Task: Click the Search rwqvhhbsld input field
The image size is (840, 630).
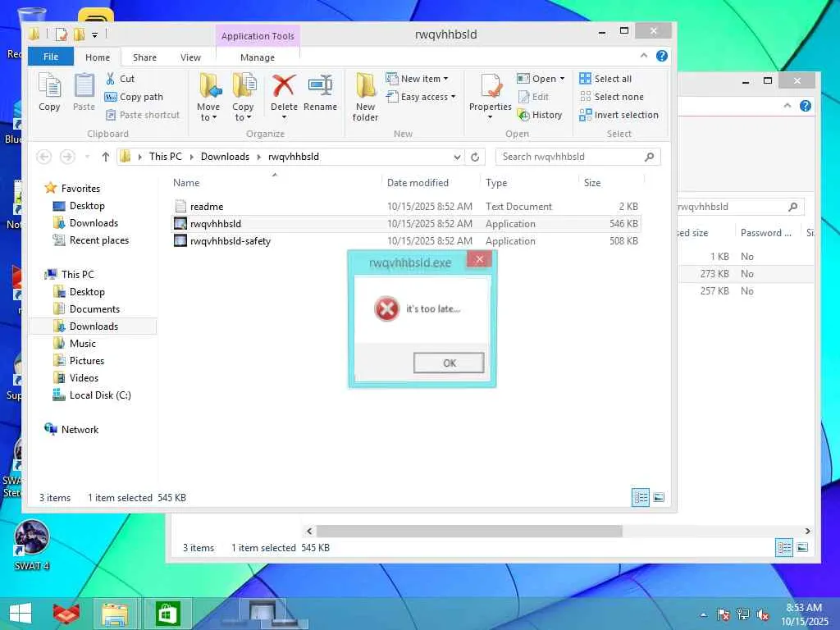Action: [570, 157]
